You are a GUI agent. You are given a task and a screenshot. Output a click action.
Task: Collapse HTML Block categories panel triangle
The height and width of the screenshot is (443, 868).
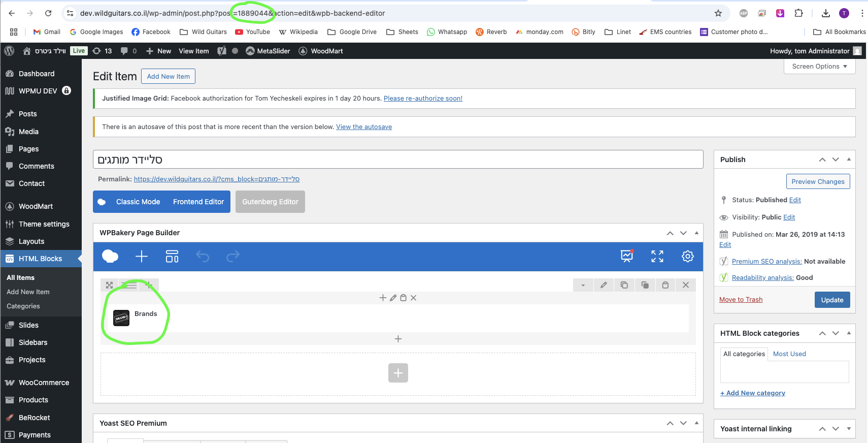click(x=849, y=333)
